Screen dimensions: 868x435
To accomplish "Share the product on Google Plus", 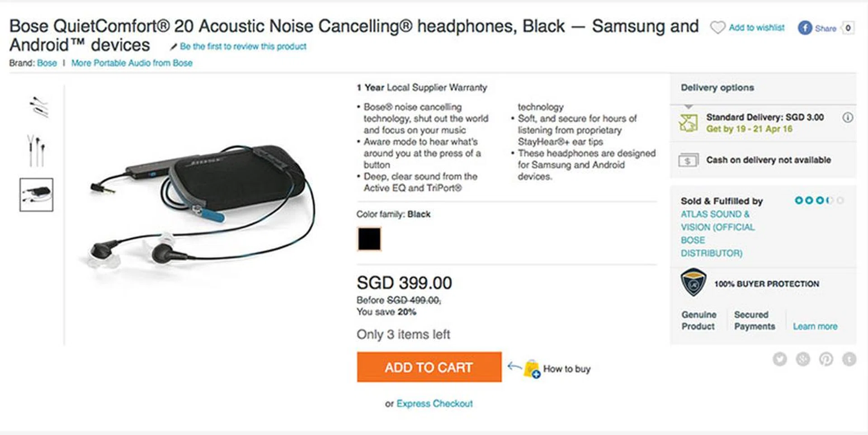I will 803,359.
